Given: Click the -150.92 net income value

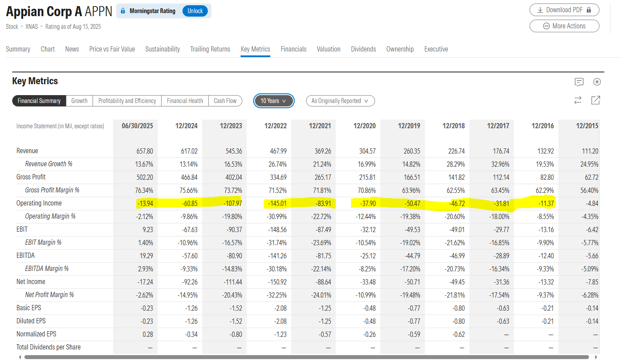Looking at the screenshot, I should 277,282.
